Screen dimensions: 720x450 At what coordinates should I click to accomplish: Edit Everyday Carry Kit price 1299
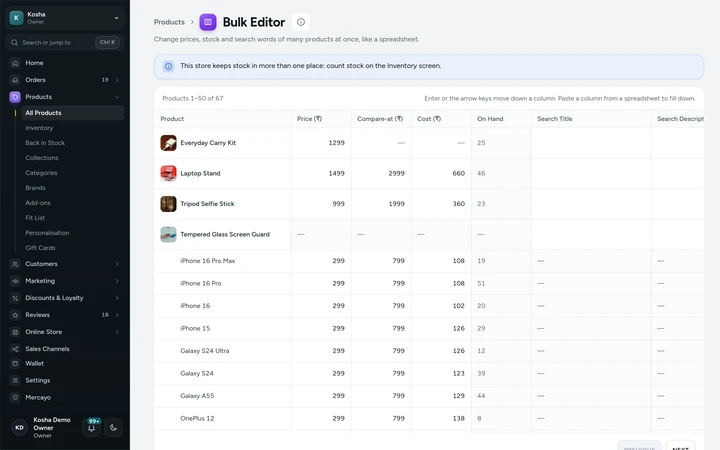click(x=321, y=143)
